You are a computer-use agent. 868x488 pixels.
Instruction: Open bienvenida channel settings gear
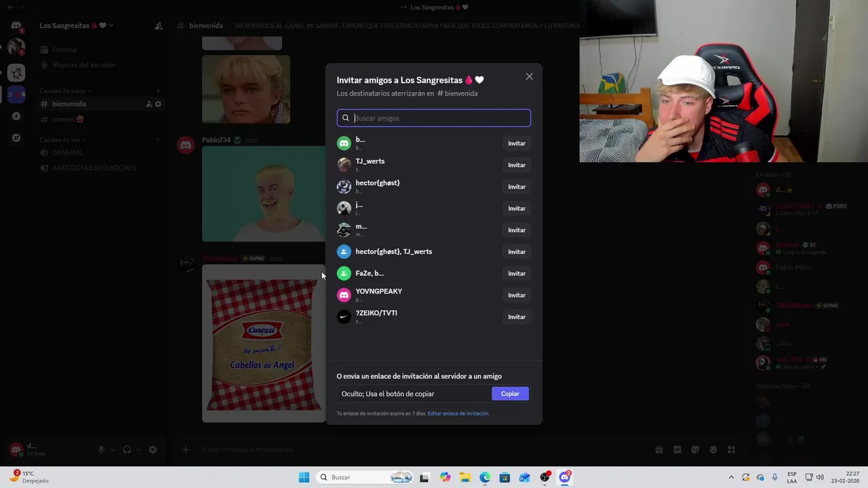158,104
